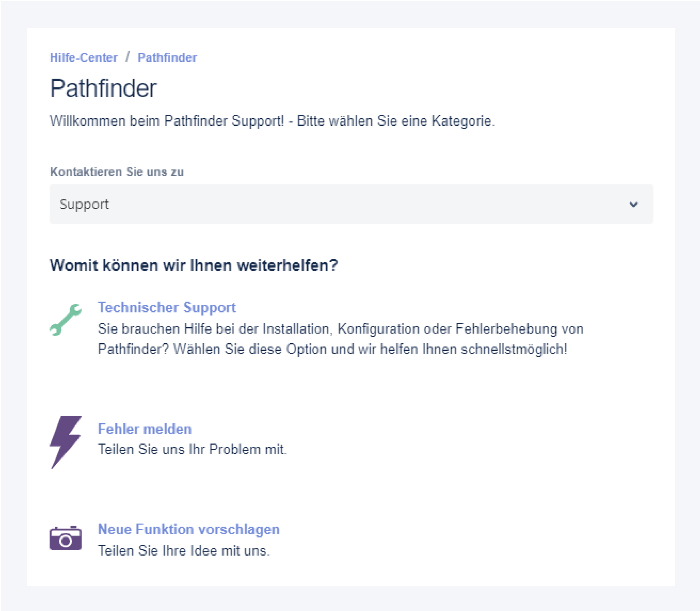Click the green wrench icon

pyautogui.click(x=66, y=320)
